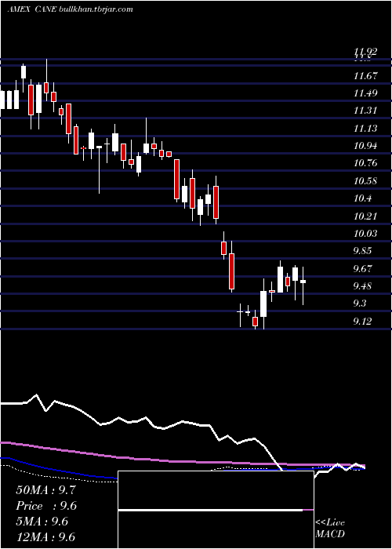Click the MACD indicator box

coord(216,510)
